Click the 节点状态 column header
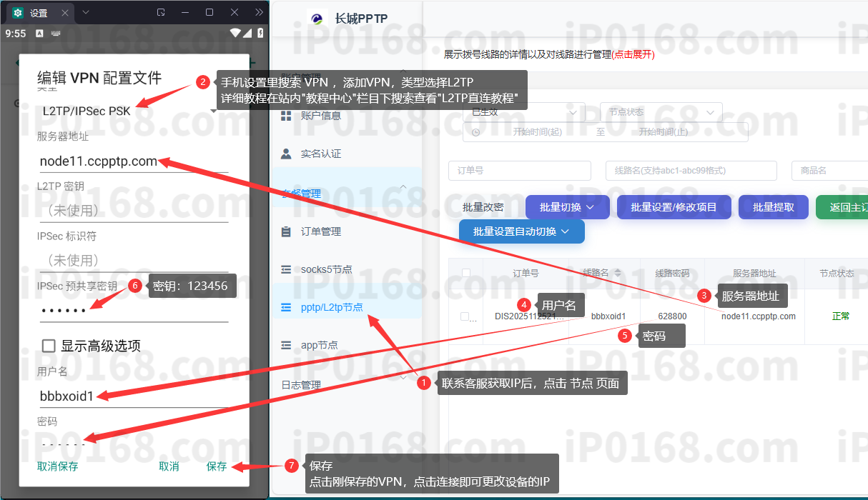 [x=837, y=274]
